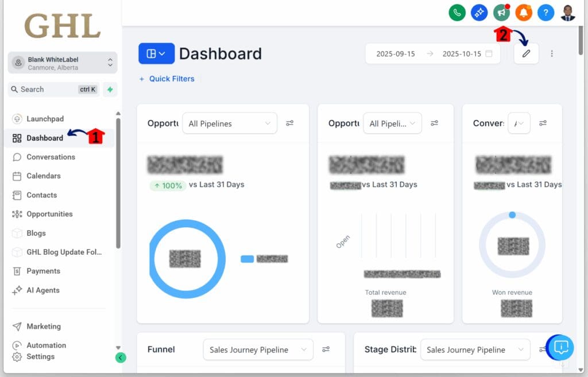The image size is (588, 377).
Task: Open announcements via the megaphone icon
Action: point(501,12)
